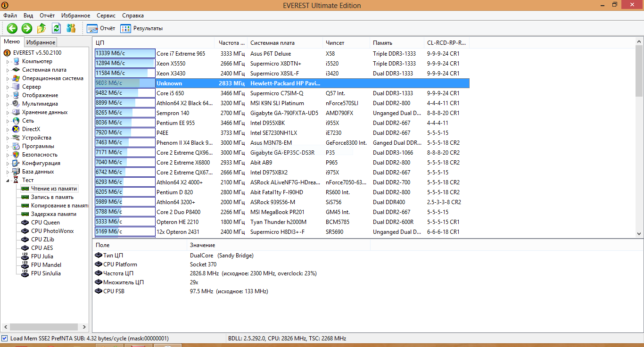
Task: Click the CPU PhotoWorxx chip icon
Action: click(25, 231)
